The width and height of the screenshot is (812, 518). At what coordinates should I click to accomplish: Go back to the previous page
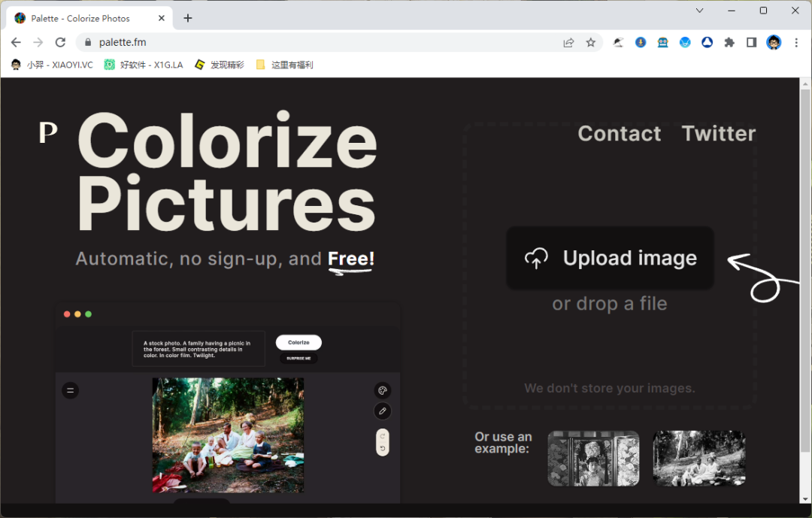(x=16, y=42)
